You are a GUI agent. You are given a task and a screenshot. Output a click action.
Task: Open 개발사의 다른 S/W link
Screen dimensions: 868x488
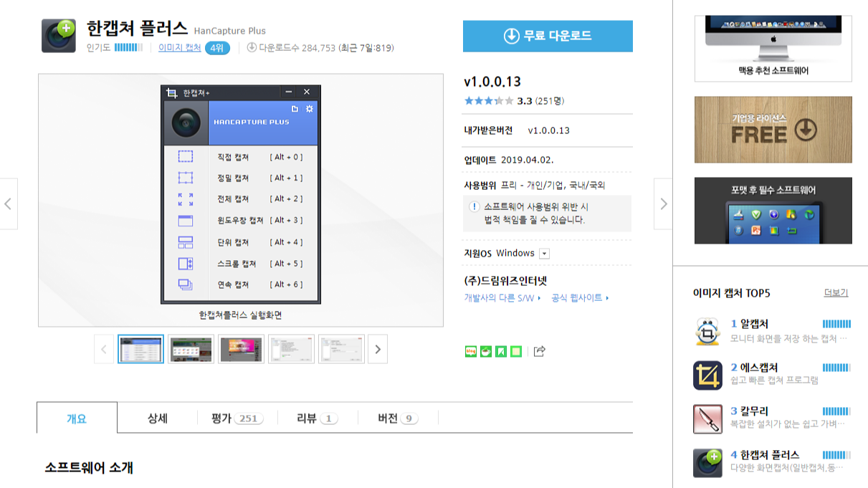(x=502, y=298)
